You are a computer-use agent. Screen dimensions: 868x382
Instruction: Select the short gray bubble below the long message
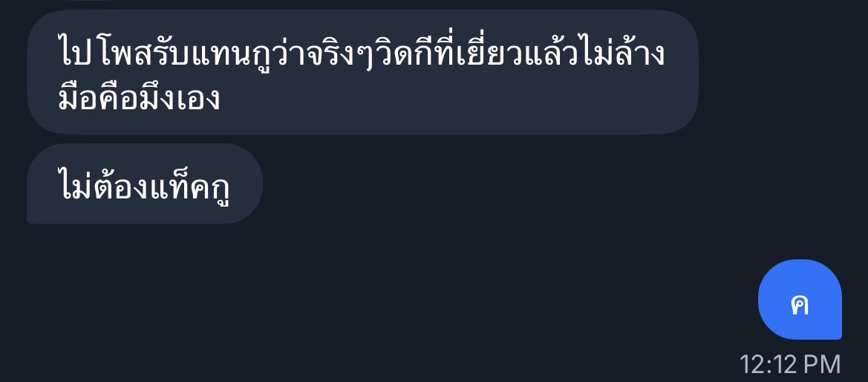(145, 184)
